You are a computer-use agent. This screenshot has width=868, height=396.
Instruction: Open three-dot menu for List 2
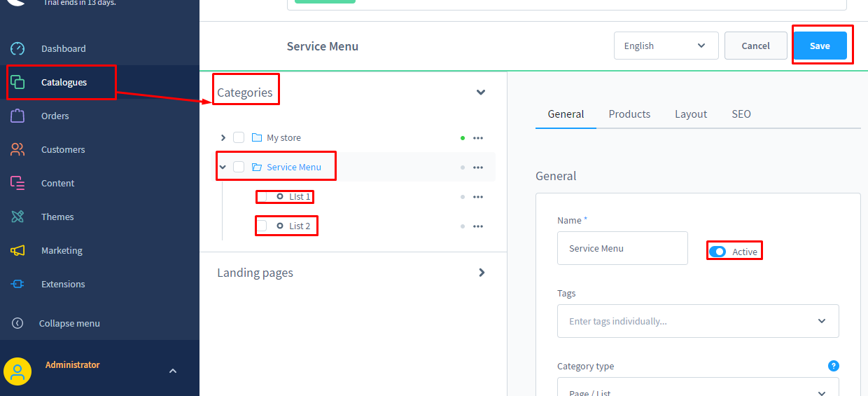478,226
